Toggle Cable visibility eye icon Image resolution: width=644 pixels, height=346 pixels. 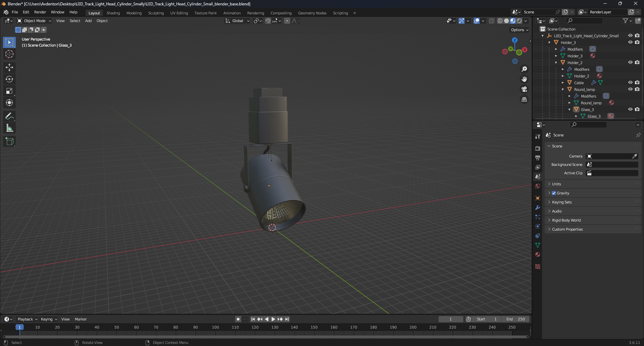pos(630,82)
